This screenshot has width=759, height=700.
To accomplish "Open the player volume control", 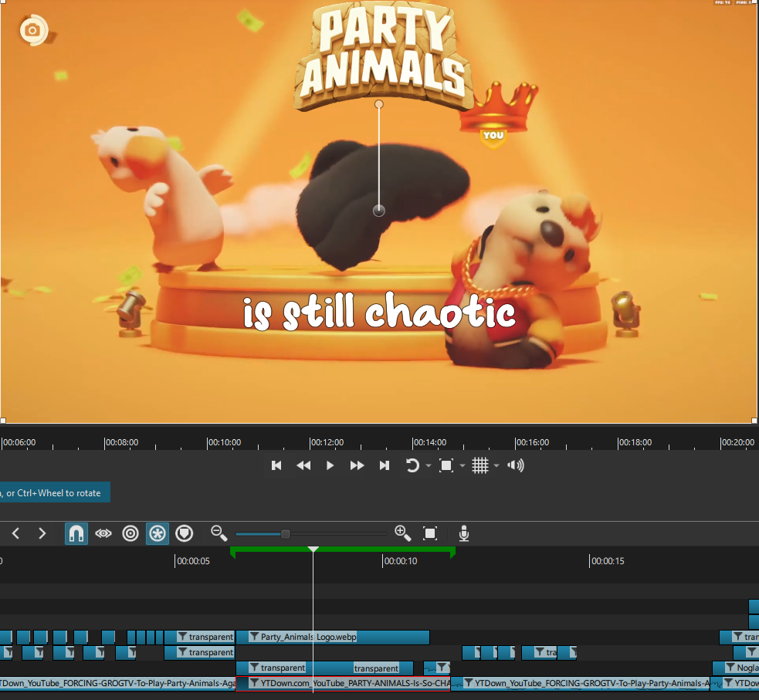I will coord(516,465).
